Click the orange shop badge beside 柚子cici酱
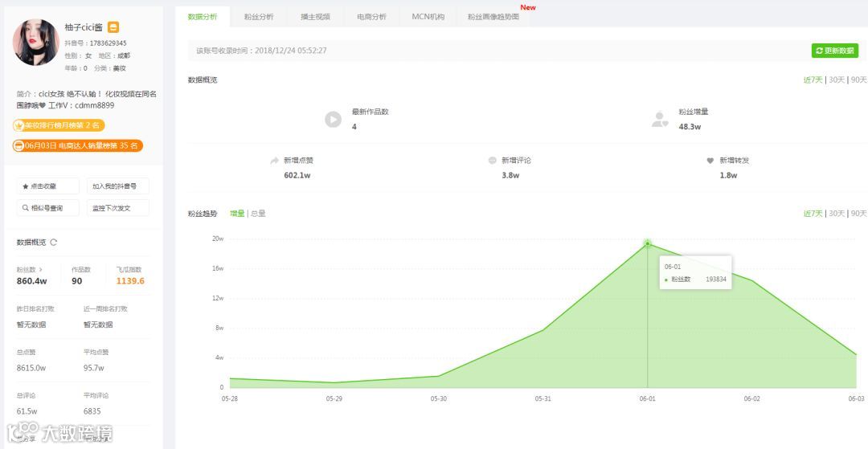 click(x=113, y=27)
